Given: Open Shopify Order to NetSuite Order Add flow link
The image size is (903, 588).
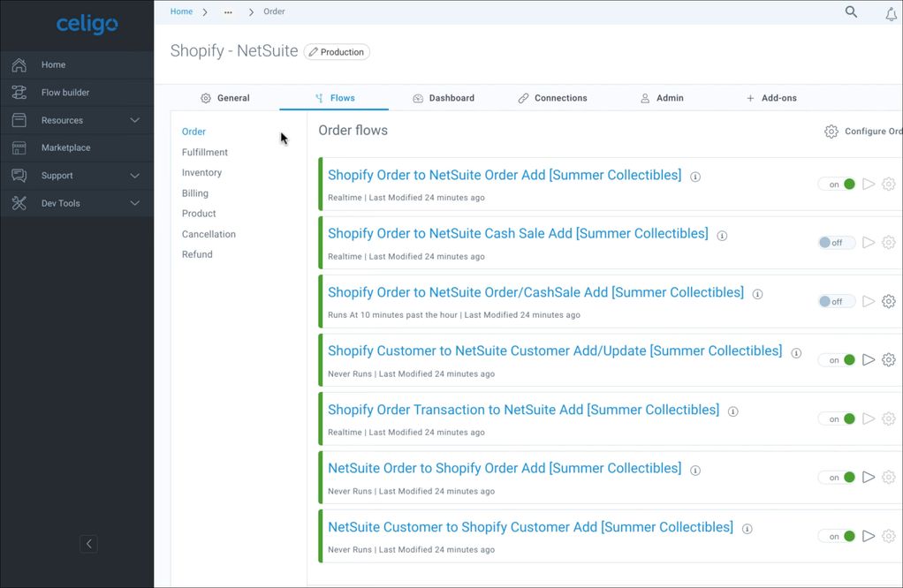Looking at the screenshot, I should (505, 175).
